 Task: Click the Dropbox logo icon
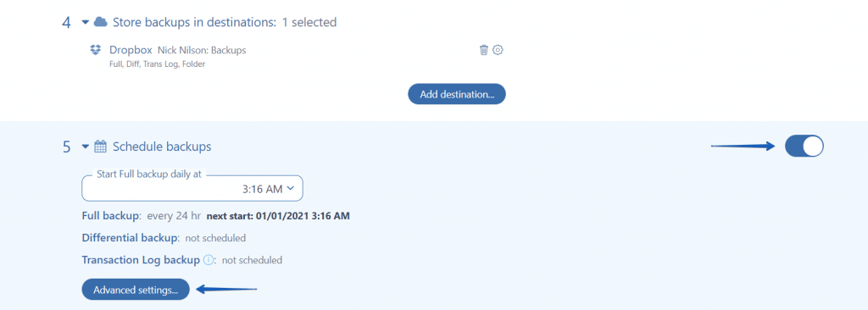[x=95, y=50]
